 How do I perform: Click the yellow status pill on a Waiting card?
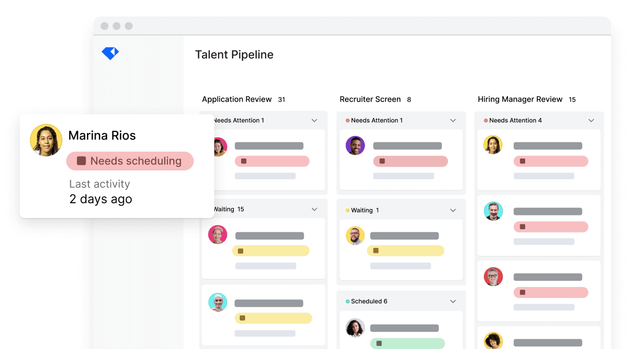271,250
